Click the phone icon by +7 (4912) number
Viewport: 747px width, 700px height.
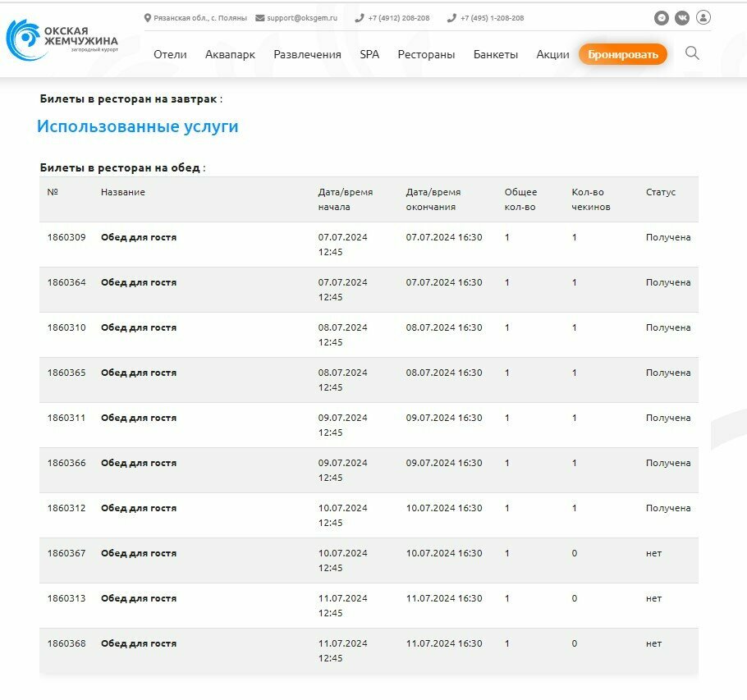click(360, 18)
